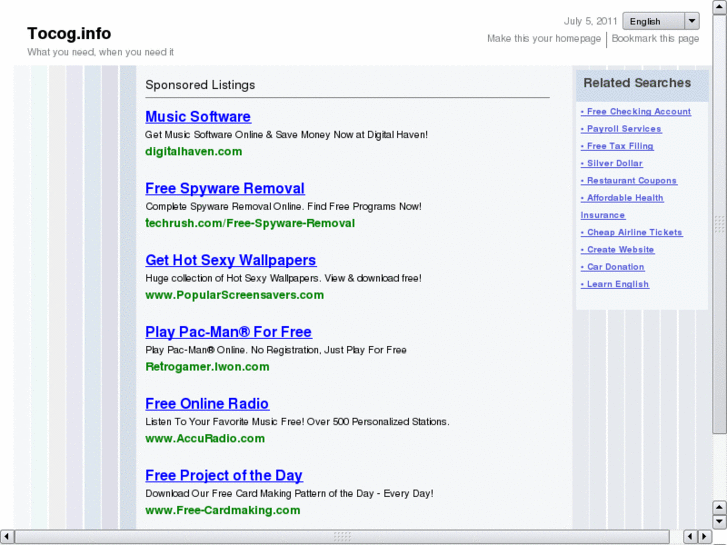Click the 'Related Searches' heading
Screen dimensions: 727x545
pyautogui.click(x=637, y=83)
